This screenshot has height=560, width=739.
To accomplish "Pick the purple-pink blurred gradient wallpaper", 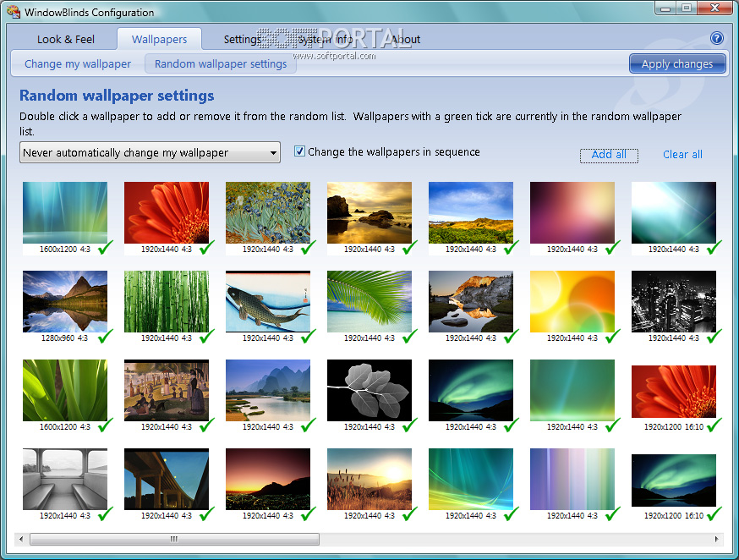I will (x=572, y=212).
